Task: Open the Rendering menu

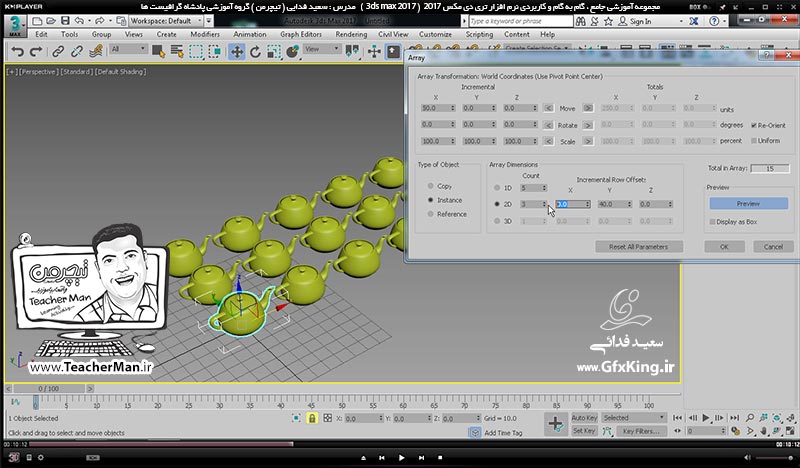Action: tap(351, 34)
